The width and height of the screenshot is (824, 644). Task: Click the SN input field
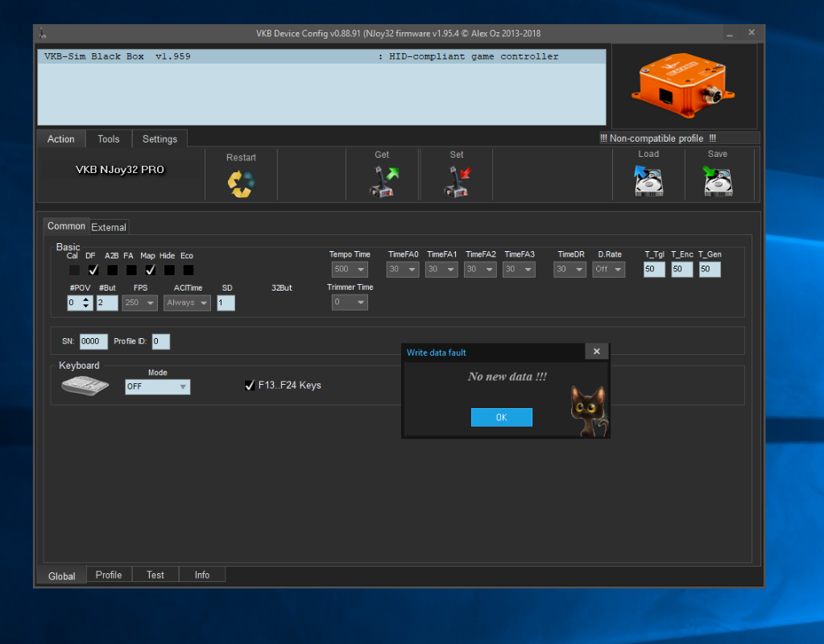point(93,341)
